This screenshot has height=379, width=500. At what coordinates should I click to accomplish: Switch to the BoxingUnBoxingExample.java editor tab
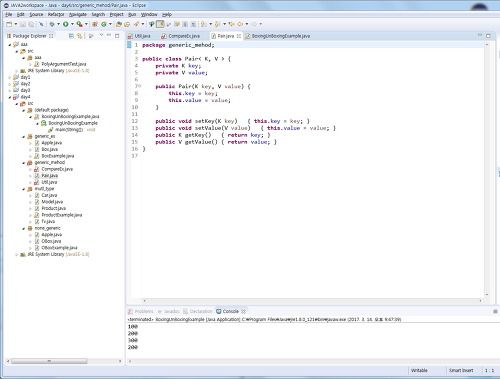pyautogui.click(x=279, y=36)
